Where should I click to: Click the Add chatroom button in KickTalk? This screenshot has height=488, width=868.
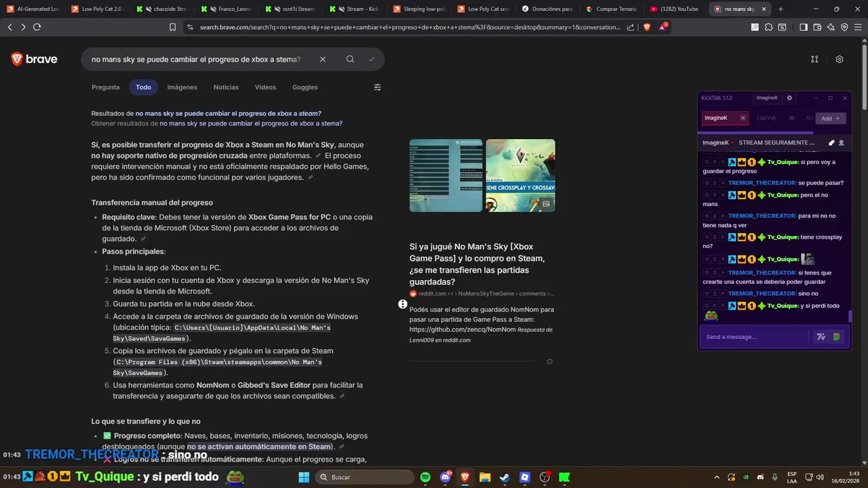point(831,119)
